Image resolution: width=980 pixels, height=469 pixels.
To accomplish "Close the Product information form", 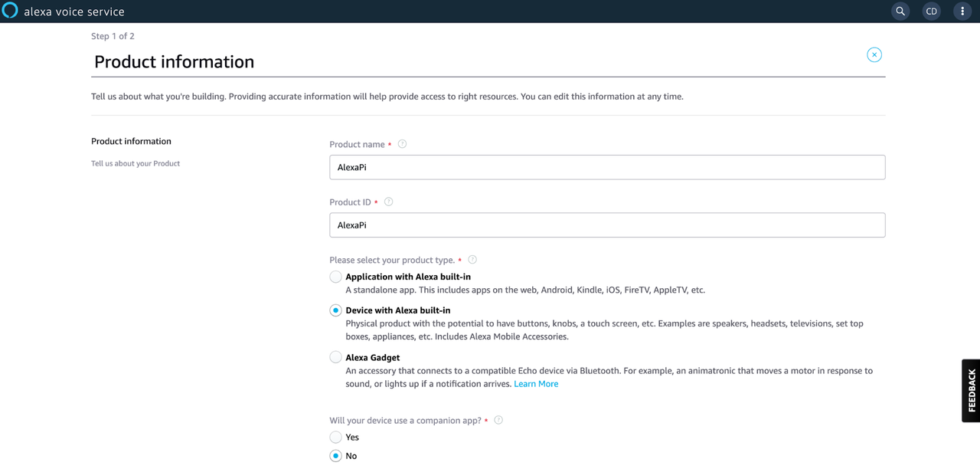I will click(x=874, y=54).
